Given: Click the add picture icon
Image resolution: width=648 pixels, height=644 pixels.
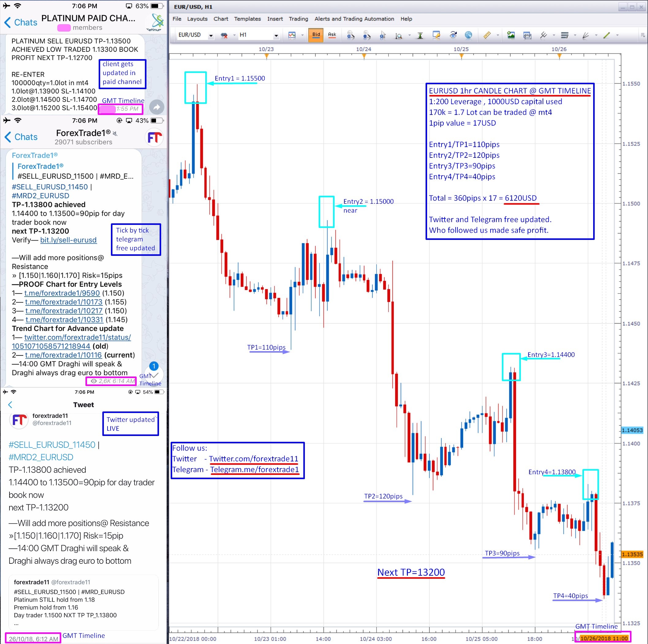Looking at the screenshot, I should [x=511, y=35].
